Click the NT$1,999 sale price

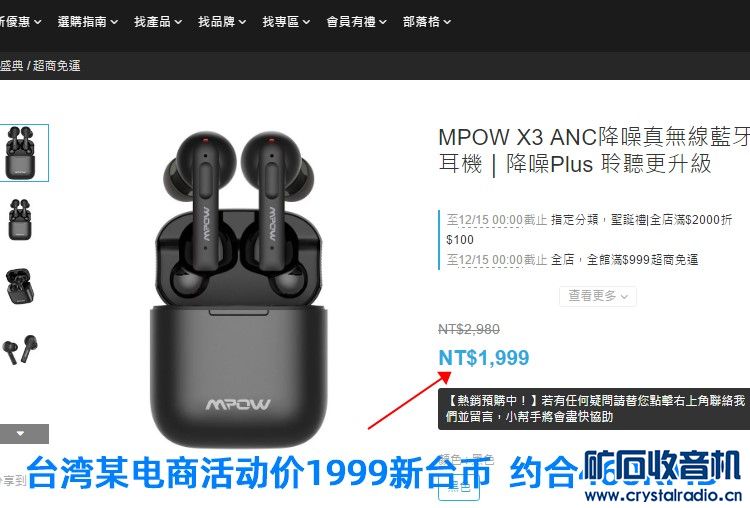[x=484, y=358]
